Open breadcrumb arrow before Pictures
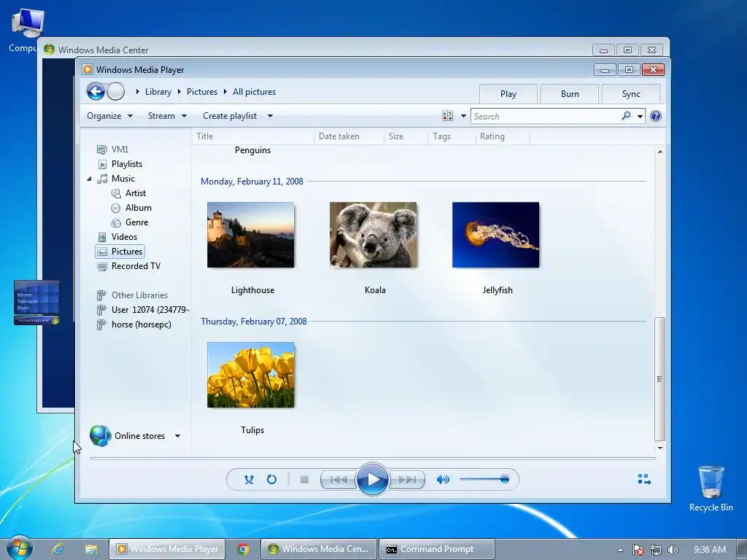747x560 pixels. click(x=179, y=91)
